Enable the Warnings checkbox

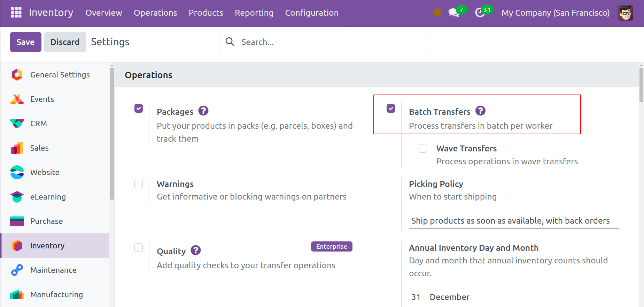pyautogui.click(x=139, y=184)
